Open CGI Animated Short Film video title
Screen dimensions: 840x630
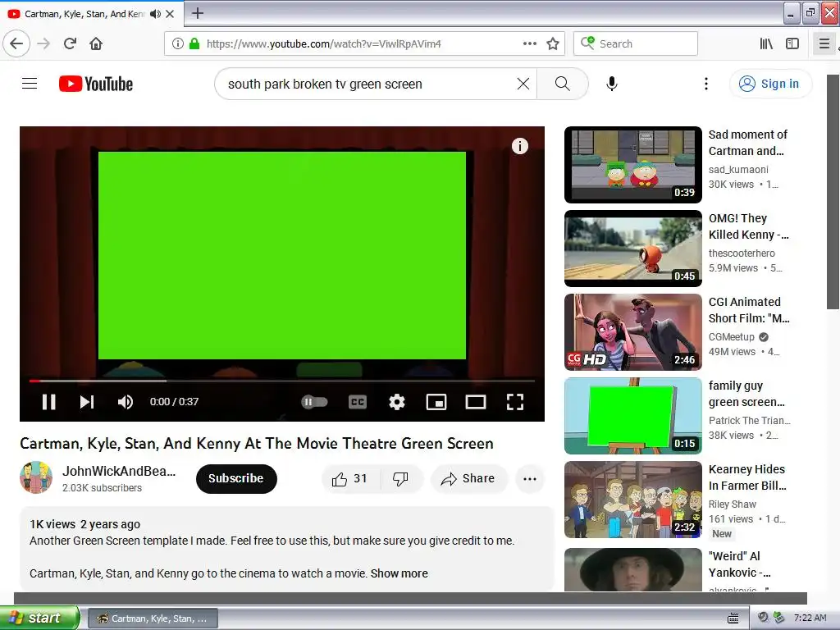coord(749,310)
